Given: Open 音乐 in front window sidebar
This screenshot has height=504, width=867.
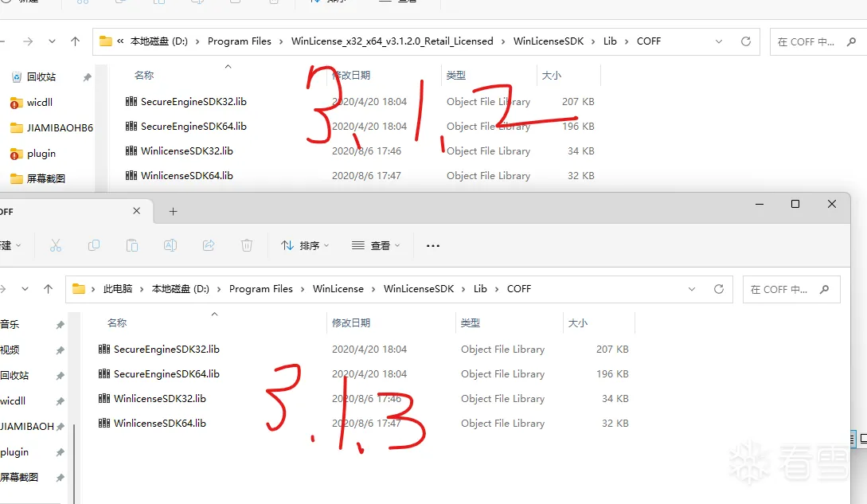Looking at the screenshot, I should pos(10,324).
